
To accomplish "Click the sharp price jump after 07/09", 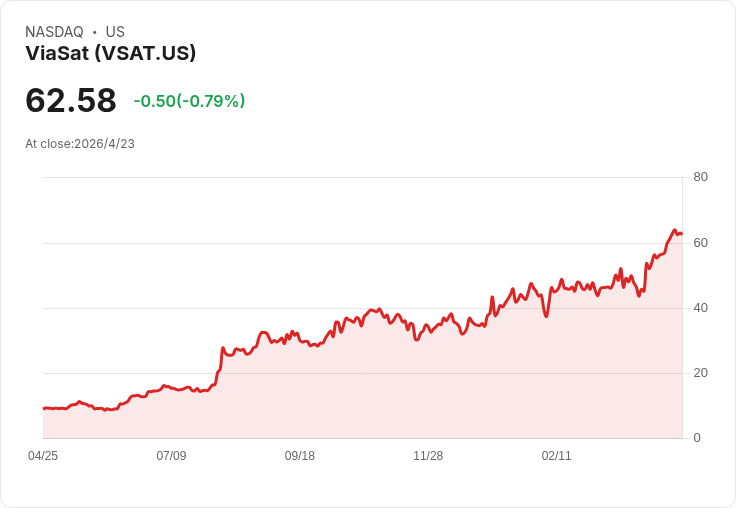I will click(220, 359).
